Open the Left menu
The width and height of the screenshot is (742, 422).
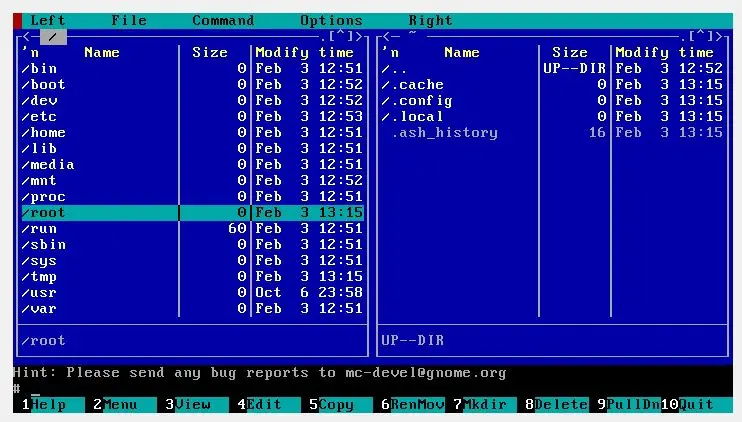pos(47,20)
